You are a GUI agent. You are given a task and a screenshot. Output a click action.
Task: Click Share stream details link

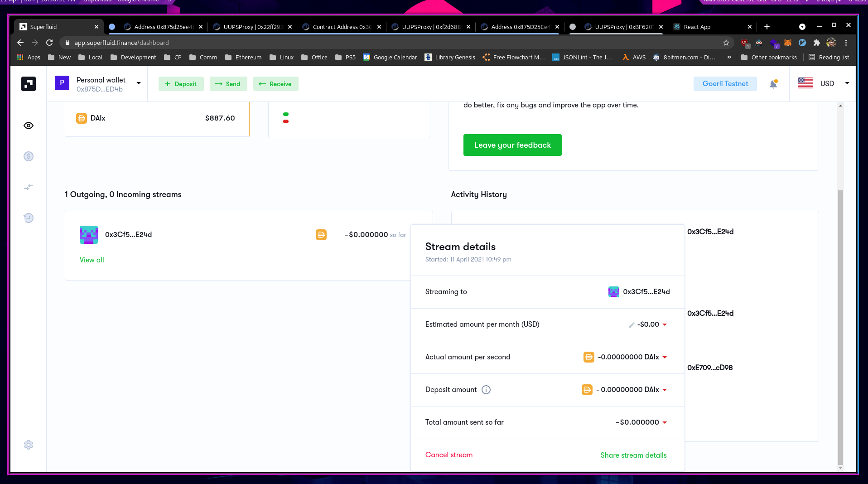(633, 455)
